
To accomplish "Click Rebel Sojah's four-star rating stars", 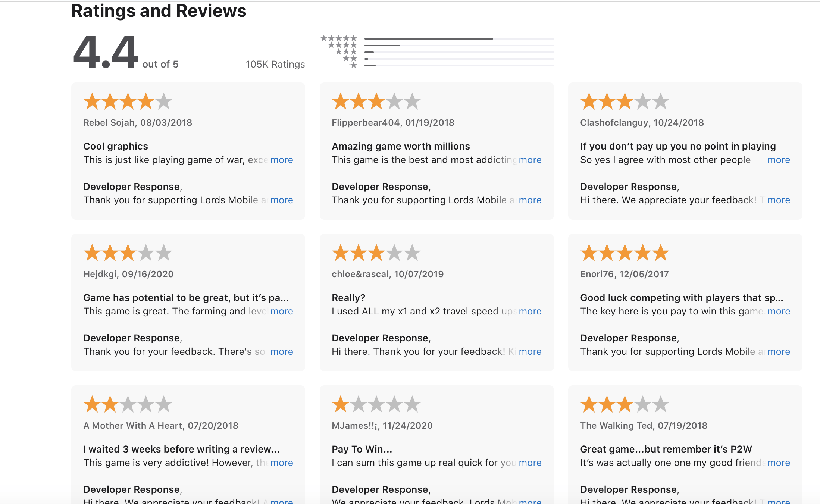I will 128,101.
